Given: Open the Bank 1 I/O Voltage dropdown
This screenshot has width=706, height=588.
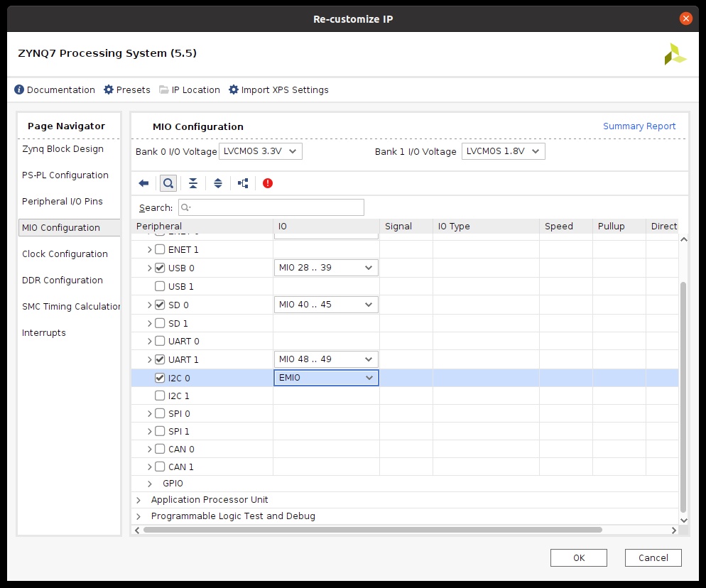Looking at the screenshot, I should 504,151.
